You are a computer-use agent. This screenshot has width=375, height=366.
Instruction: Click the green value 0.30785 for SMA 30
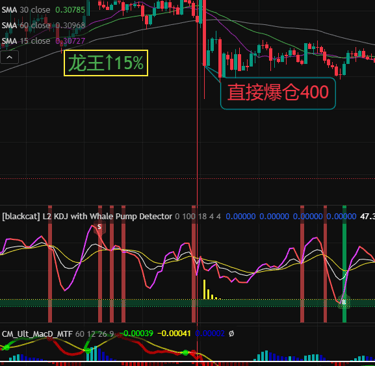pos(70,10)
